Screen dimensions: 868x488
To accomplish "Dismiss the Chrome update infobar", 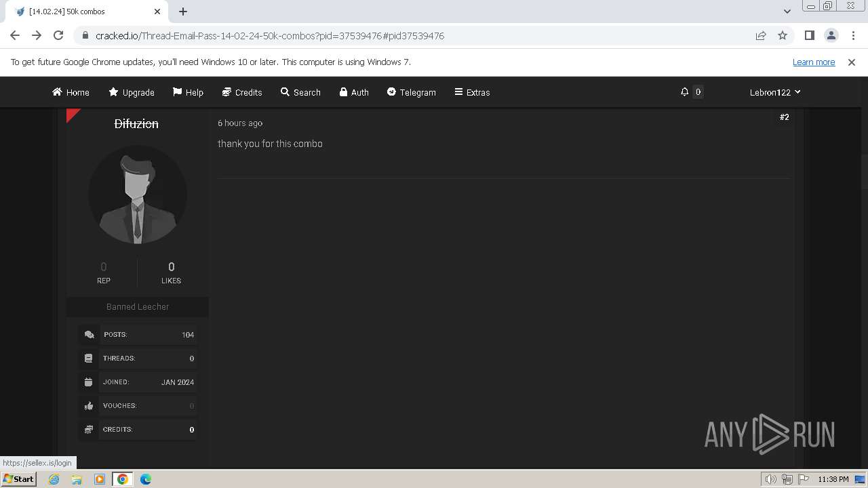I will click(x=852, y=62).
